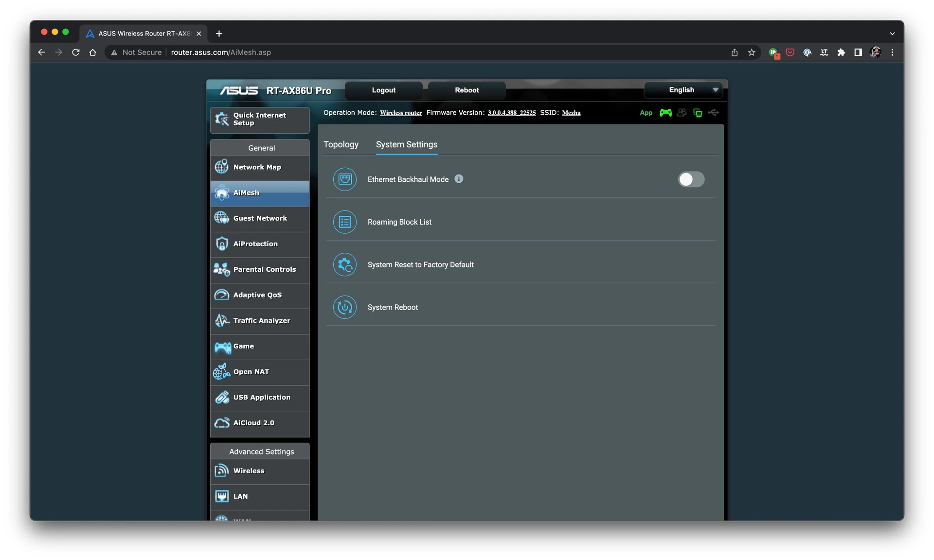
Task: Open the browser profile avatar
Action: click(x=875, y=52)
